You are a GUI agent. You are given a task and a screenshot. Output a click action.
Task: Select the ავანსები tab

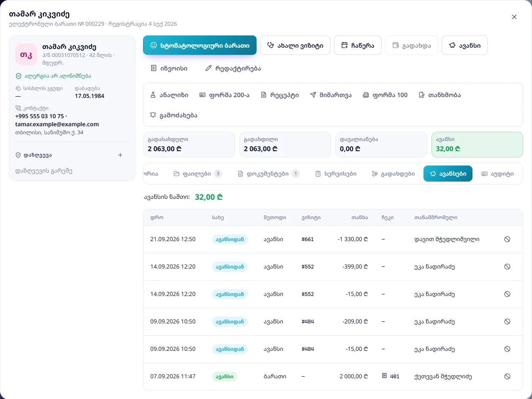coord(448,174)
